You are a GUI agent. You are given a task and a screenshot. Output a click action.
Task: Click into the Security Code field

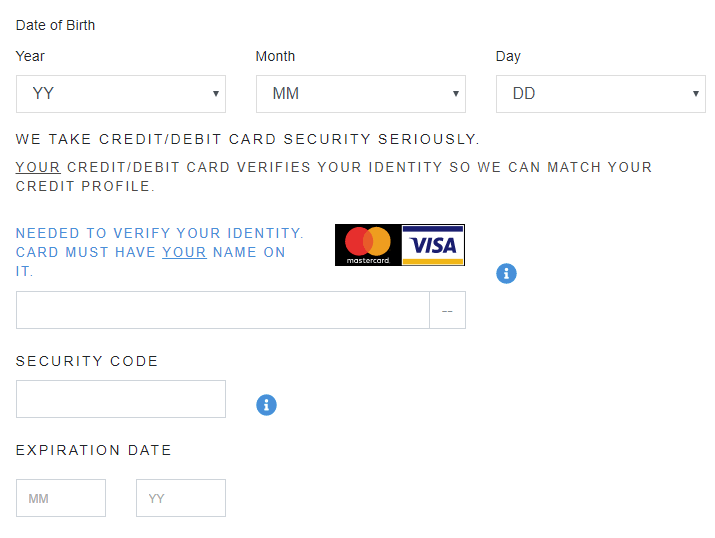pyautogui.click(x=121, y=399)
